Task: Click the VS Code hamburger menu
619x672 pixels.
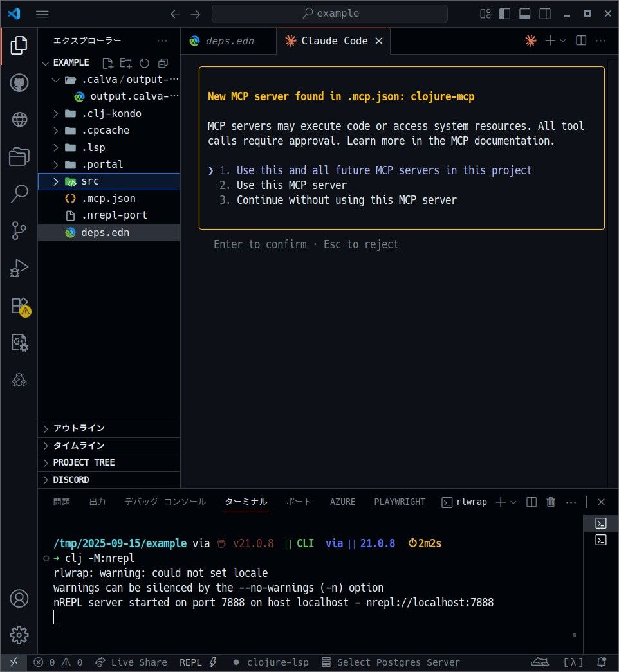Action: click(42, 14)
